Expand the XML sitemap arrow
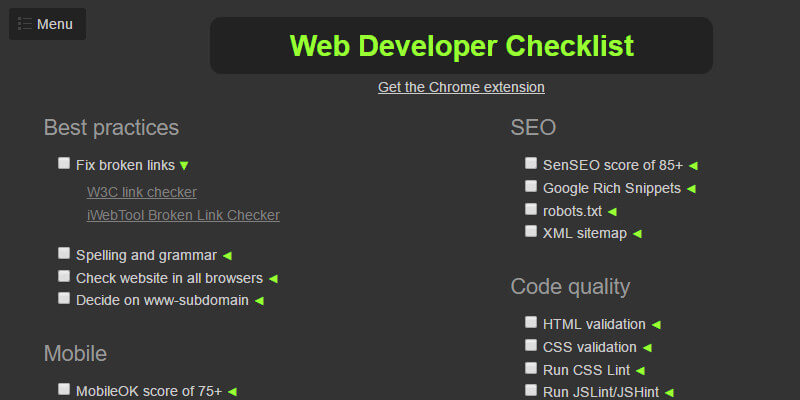 click(637, 234)
